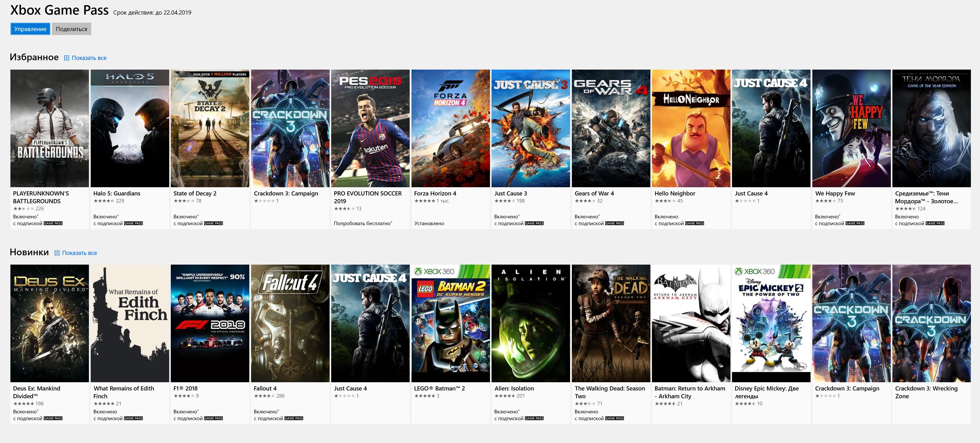Click Game Pass badge under Hello Neighbor
Image resolution: width=980 pixels, height=443 pixels.
point(695,223)
